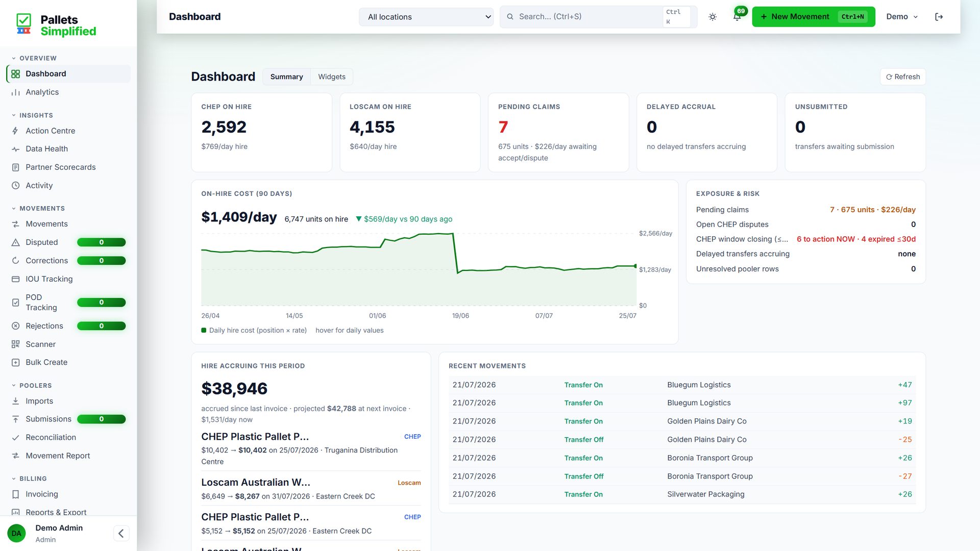
Task: Click 'Unresolved pooler rows' entry
Action: pyautogui.click(x=805, y=269)
